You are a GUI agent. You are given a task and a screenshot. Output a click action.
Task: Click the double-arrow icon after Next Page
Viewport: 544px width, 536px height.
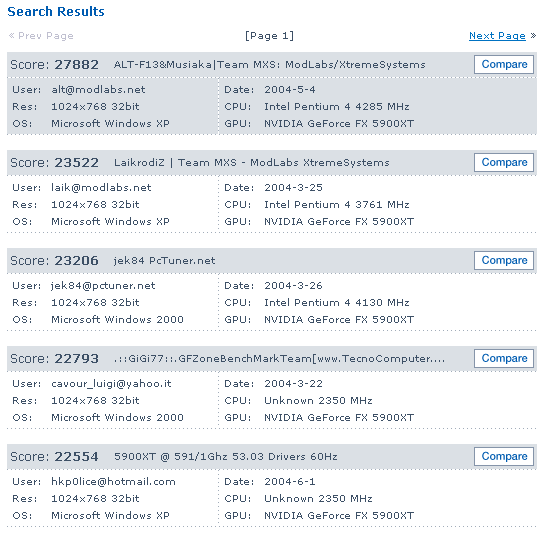[x=533, y=35]
